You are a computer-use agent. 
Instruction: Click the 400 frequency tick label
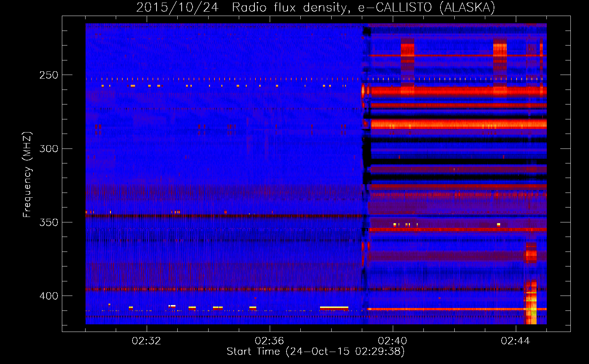[x=49, y=296]
